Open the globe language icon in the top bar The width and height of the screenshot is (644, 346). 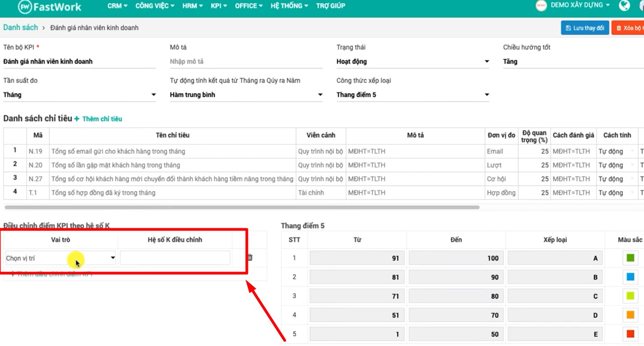(625, 6)
